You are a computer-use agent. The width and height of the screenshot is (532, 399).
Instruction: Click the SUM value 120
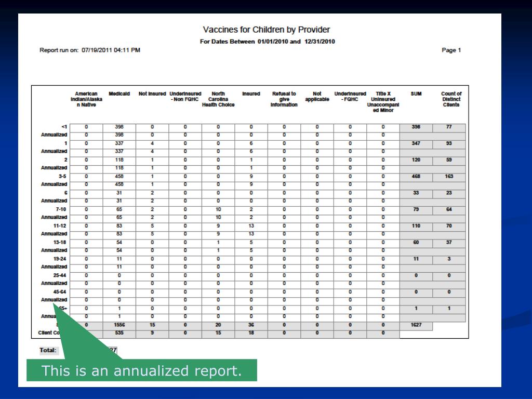[416, 160]
